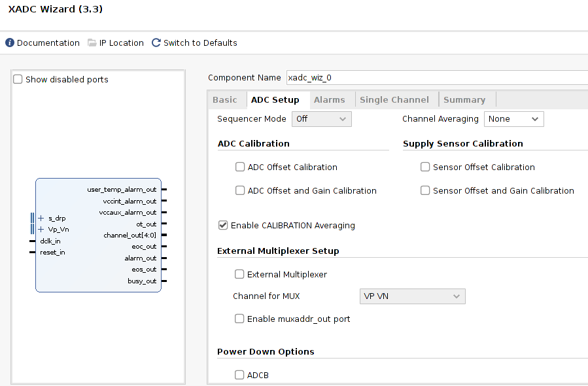
Task: Click the Switch to Defaults refresh icon
Action: [x=156, y=43]
